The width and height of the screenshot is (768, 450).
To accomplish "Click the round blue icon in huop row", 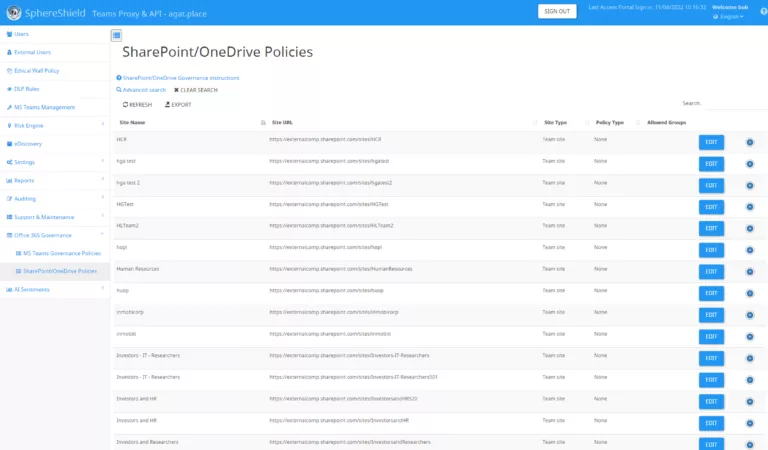I will coord(750,293).
